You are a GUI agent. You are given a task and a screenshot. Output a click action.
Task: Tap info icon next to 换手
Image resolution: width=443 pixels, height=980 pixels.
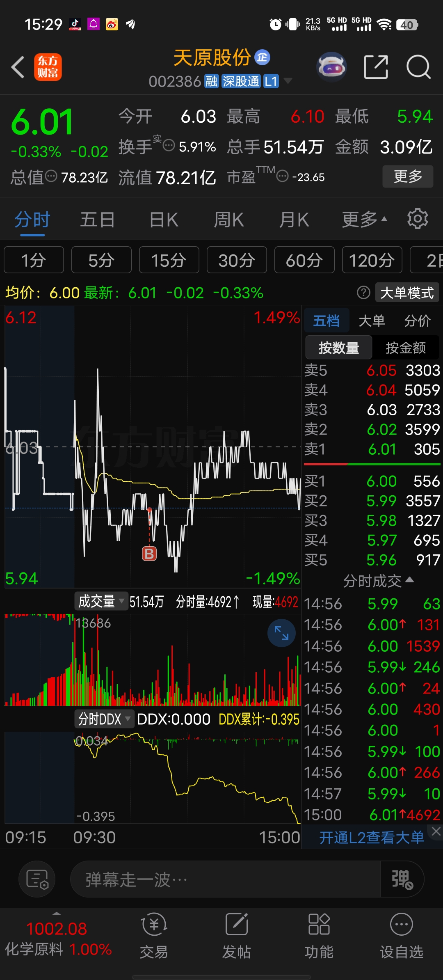click(x=169, y=145)
